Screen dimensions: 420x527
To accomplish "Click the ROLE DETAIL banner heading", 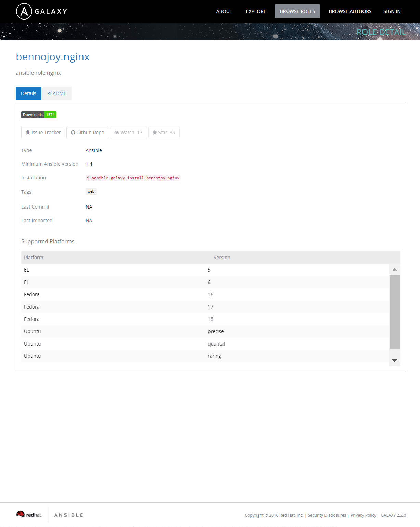I will [x=381, y=32].
